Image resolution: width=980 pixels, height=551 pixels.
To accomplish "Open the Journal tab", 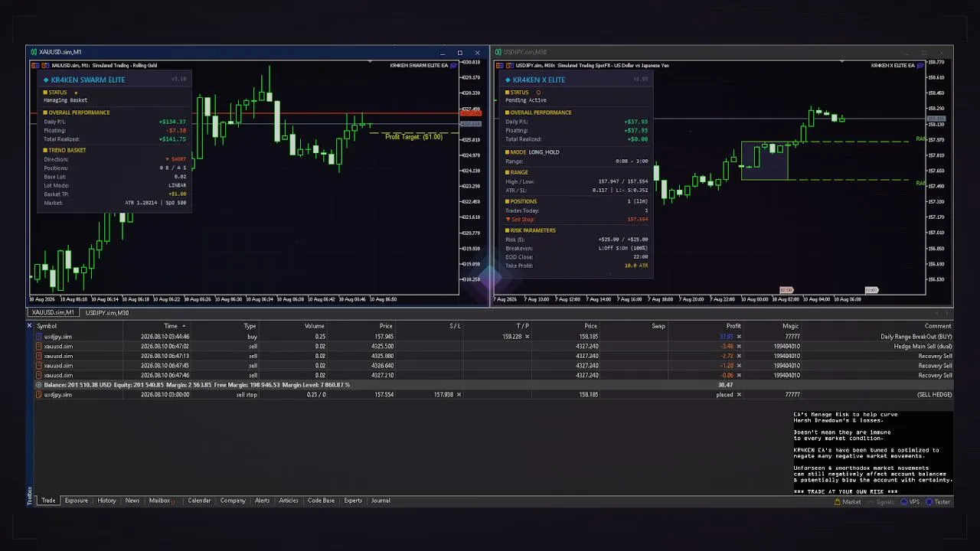I will 381,500.
